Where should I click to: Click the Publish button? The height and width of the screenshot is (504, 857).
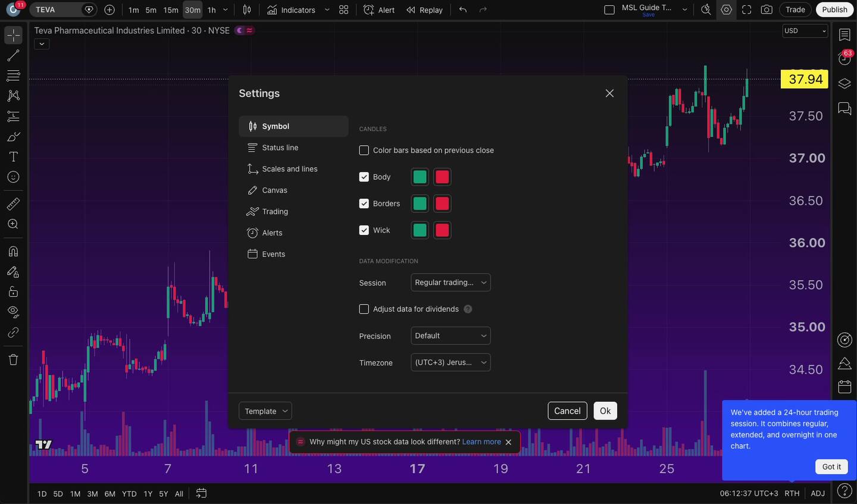[x=834, y=10]
